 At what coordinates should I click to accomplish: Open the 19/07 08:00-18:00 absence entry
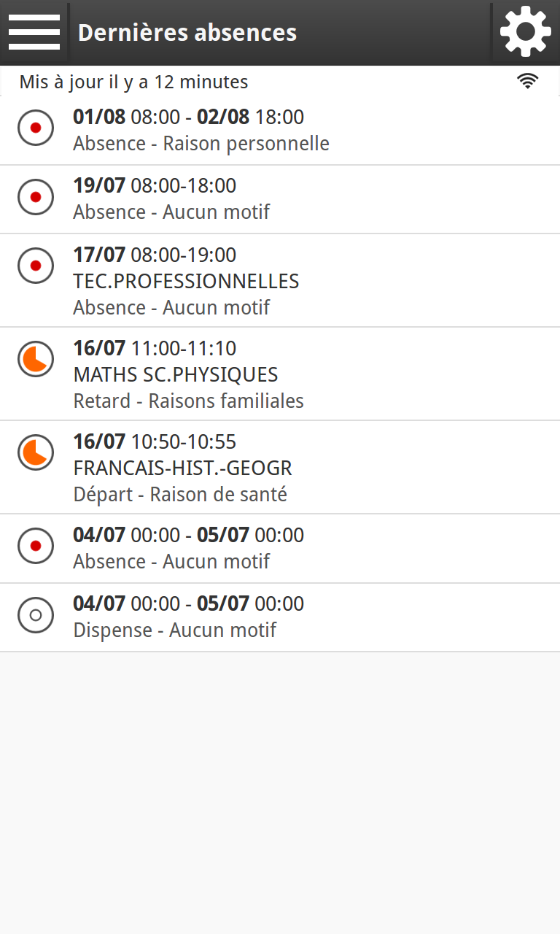(280, 200)
